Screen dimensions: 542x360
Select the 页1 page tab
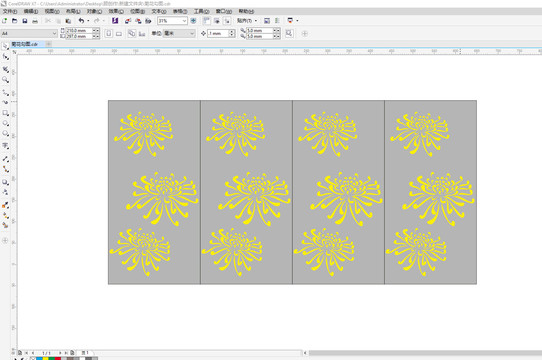click(85, 352)
